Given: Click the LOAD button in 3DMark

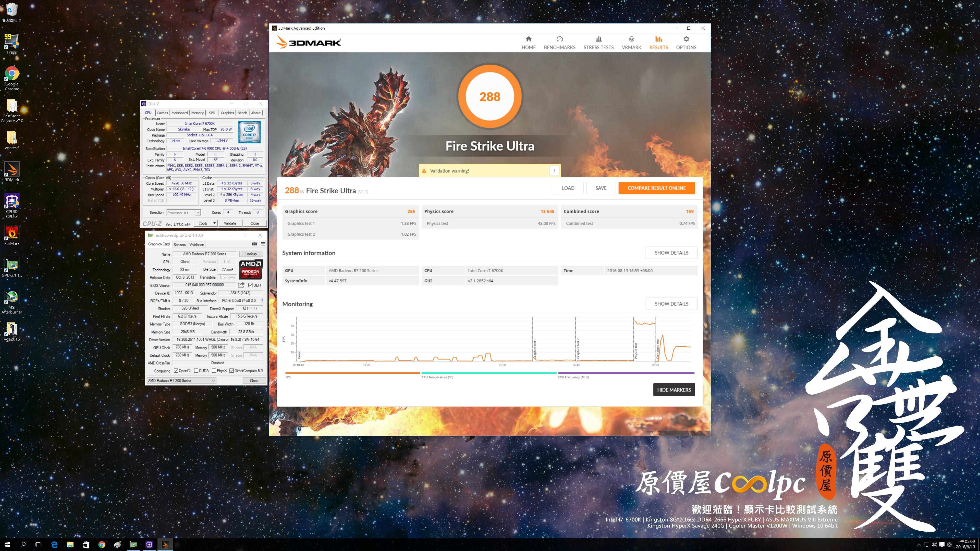Looking at the screenshot, I should (x=568, y=188).
